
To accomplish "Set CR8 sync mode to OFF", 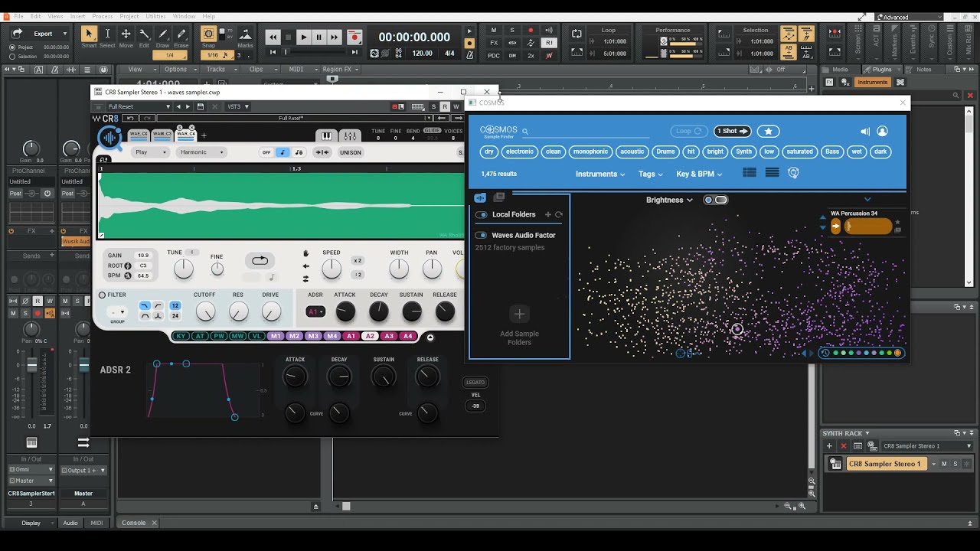I will (x=266, y=152).
